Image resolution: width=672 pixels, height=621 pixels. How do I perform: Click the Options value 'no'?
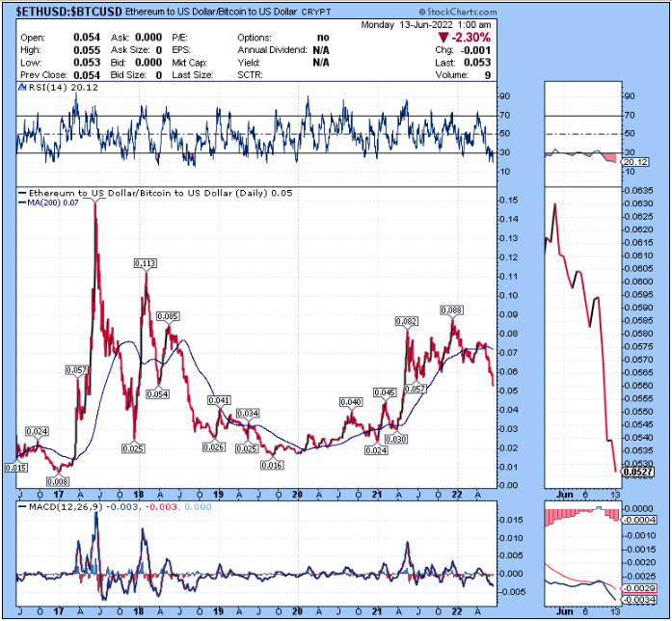(323, 38)
